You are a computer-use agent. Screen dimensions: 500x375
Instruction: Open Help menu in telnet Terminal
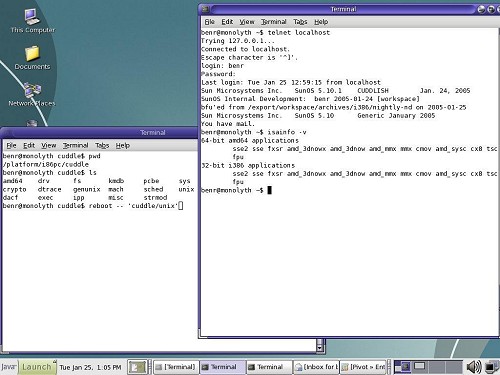[x=321, y=22]
